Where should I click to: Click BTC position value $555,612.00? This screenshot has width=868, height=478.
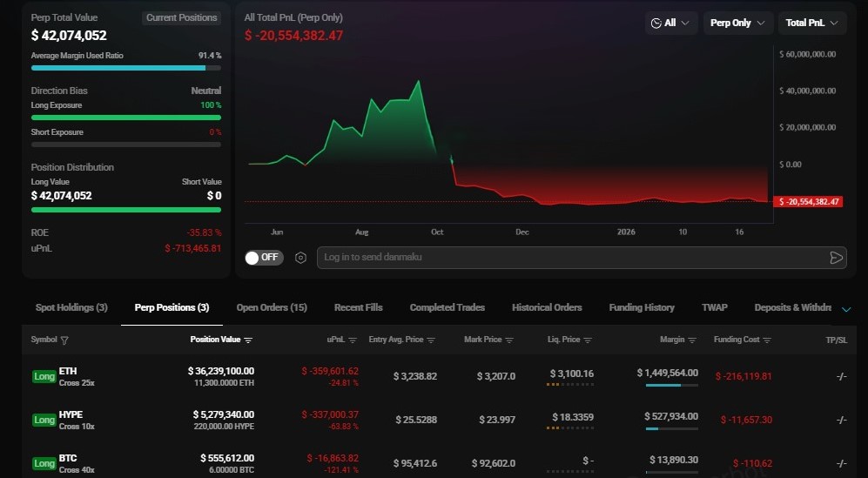(x=227, y=458)
